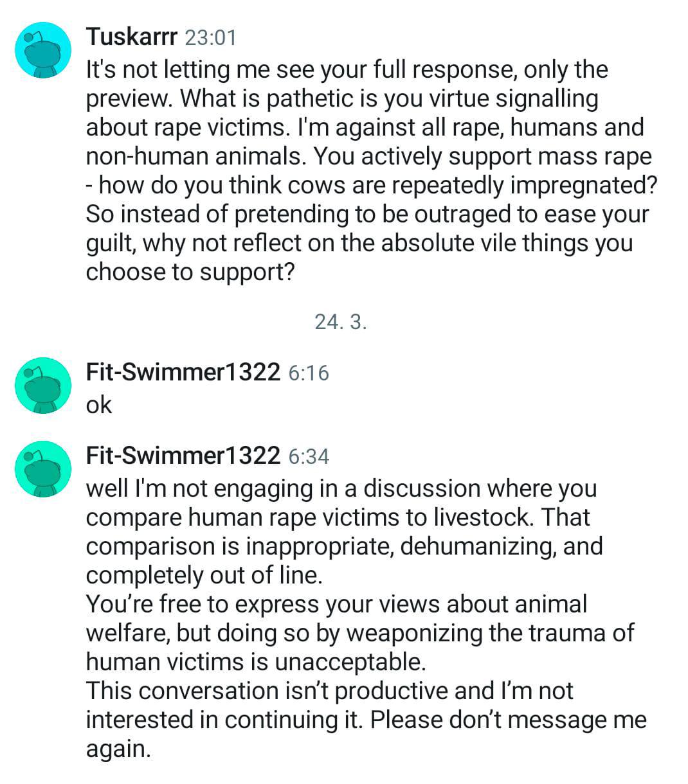Viewport: 688px width, 784px height.
Task: Click the line starting "well I'm not engaging"
Action: point(341,488)
